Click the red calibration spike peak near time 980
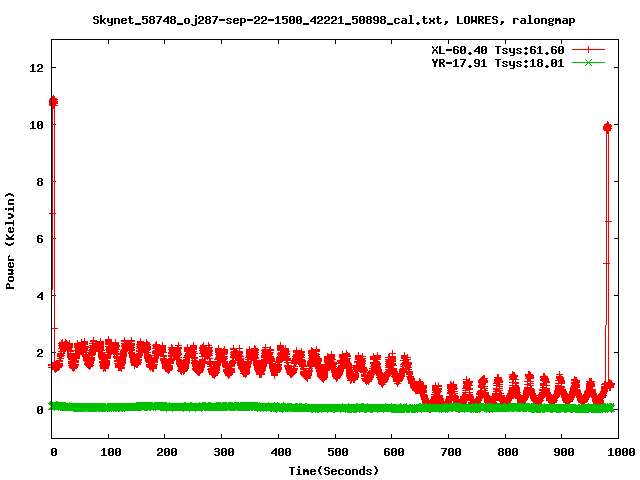Screen dimensions: 640x480 click(x=607, y=127)
